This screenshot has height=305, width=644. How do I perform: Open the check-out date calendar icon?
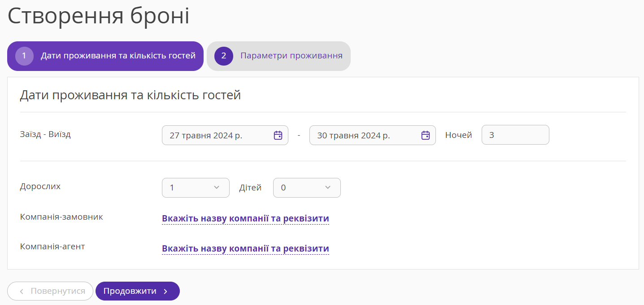pos(426,135)
